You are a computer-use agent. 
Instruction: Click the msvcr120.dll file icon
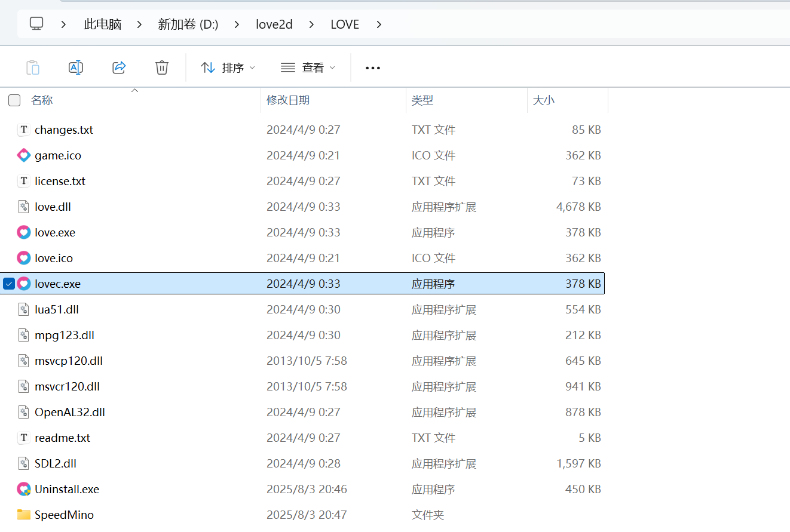tap(23, 386)
